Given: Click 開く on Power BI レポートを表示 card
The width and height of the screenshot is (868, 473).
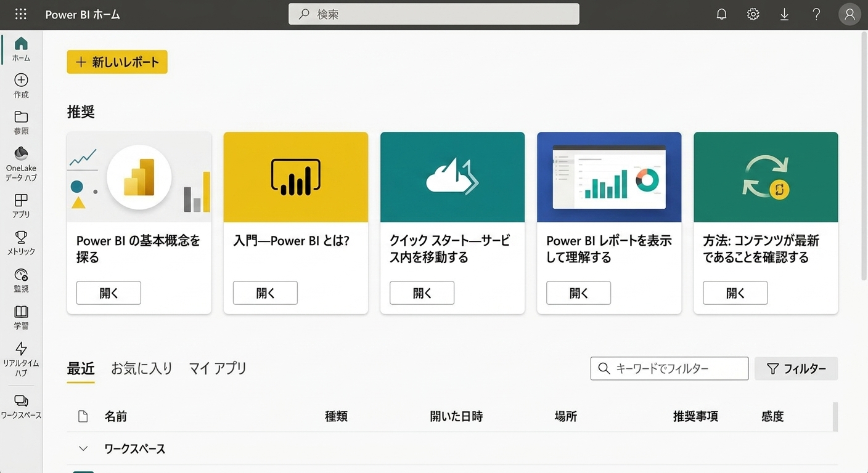Looking at the screenshot, I should click(x=578, y=293).
